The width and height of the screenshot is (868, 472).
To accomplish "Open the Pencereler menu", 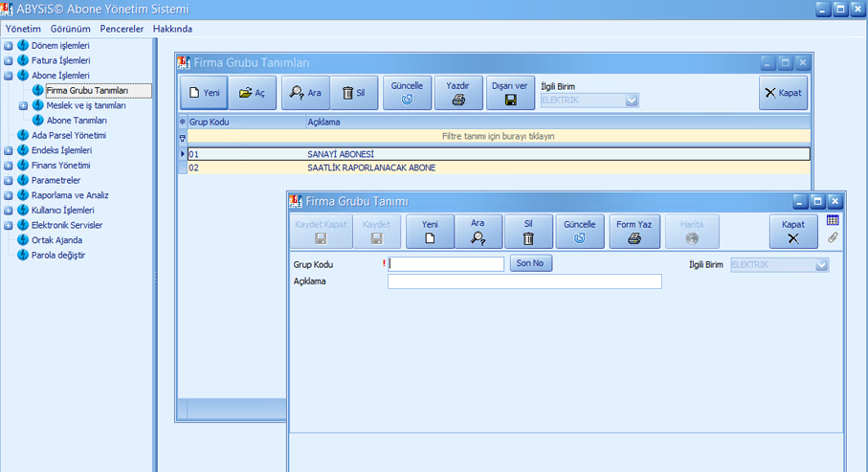I will coord(122,29).
